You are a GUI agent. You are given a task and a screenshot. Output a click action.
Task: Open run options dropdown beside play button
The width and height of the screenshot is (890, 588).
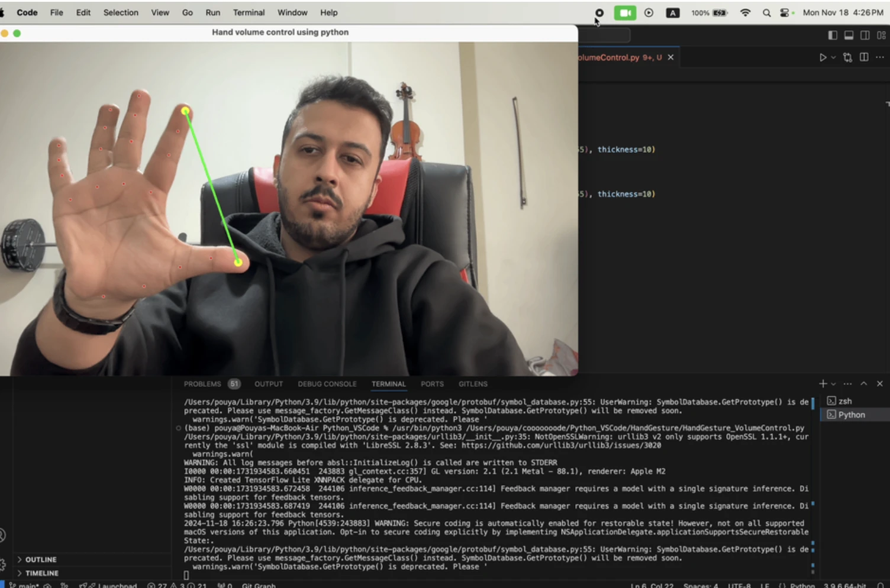coord(833,57)
